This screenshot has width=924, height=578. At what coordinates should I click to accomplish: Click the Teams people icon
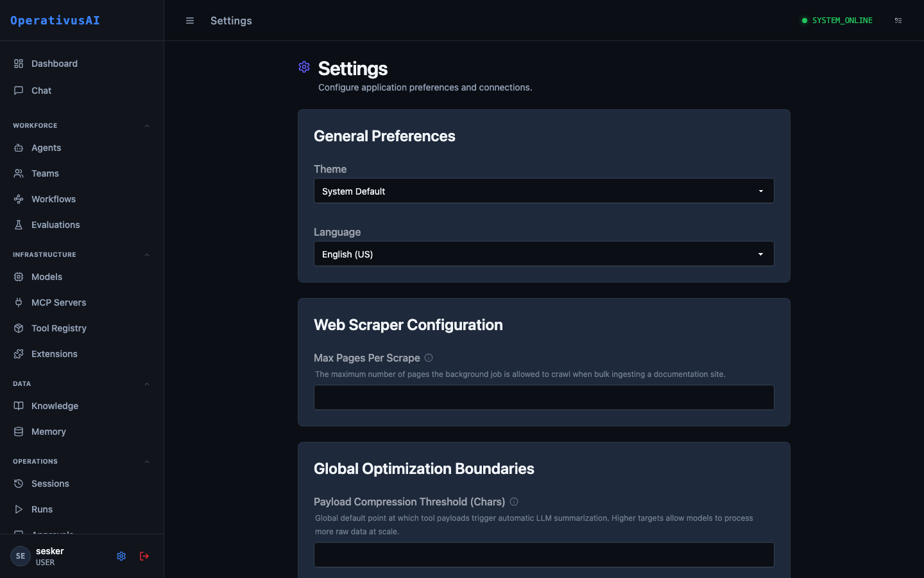[19, 173]
